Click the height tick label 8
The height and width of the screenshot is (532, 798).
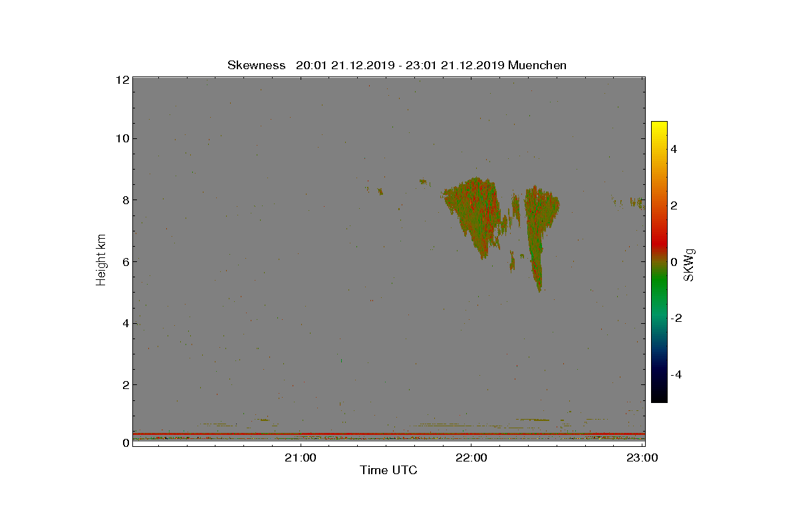(125, 199)
